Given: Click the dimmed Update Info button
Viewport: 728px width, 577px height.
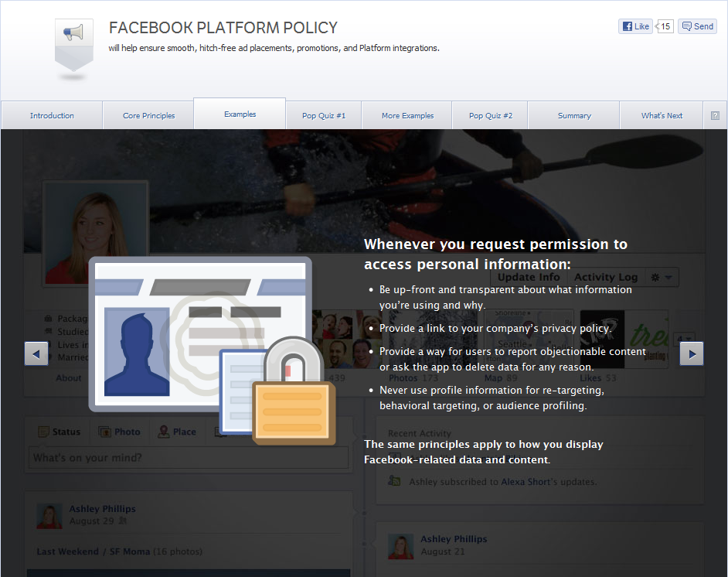Looking at the screenshot, I should (x=529, y=277).
